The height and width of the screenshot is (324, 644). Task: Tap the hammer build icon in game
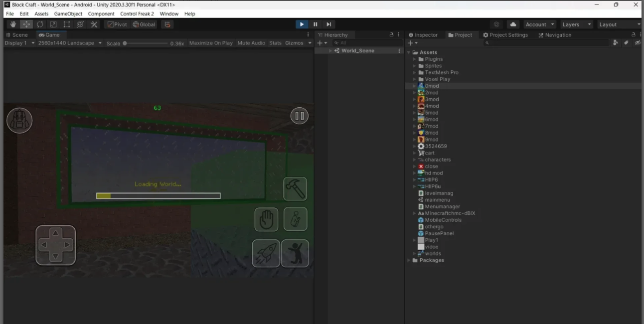[x=295, y=188]
